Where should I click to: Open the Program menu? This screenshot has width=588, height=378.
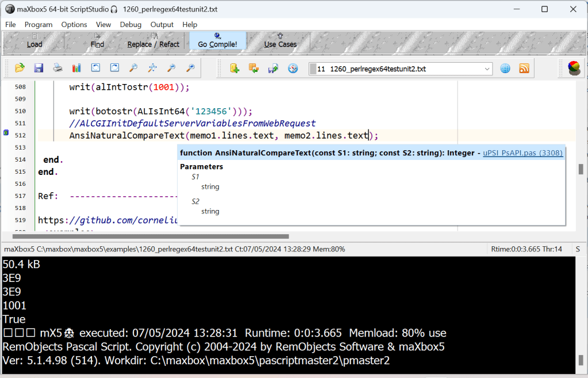click(39, 25)
